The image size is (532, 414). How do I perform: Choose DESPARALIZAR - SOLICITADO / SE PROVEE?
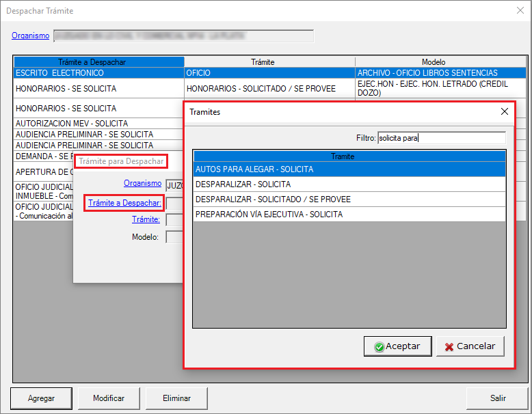coord(349,199)
